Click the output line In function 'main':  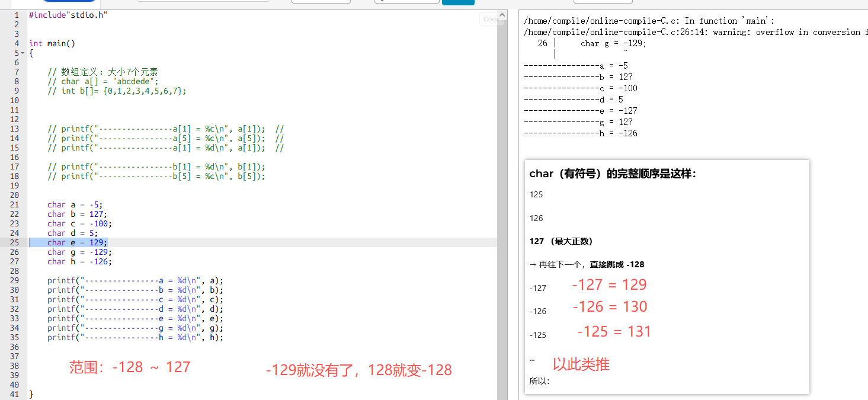pos(649,21)
